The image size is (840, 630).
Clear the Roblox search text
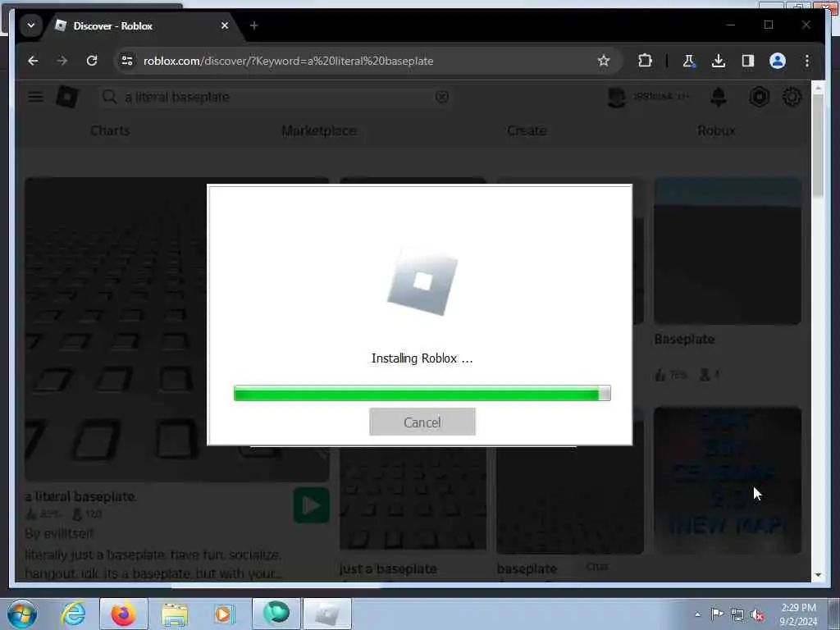[x=441, y=97]
